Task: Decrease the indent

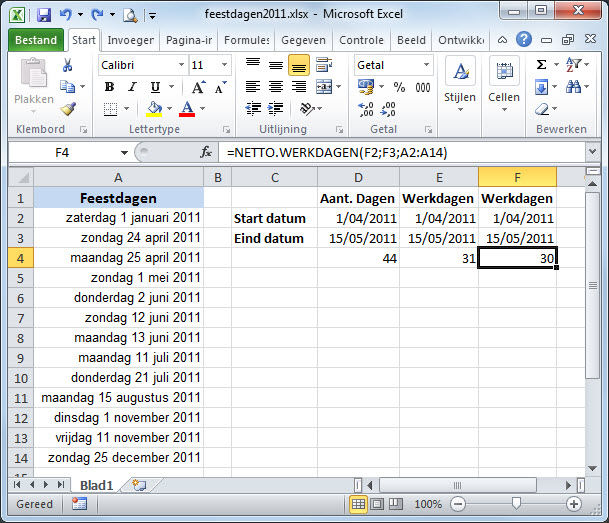Action: [x=253, y=109]
